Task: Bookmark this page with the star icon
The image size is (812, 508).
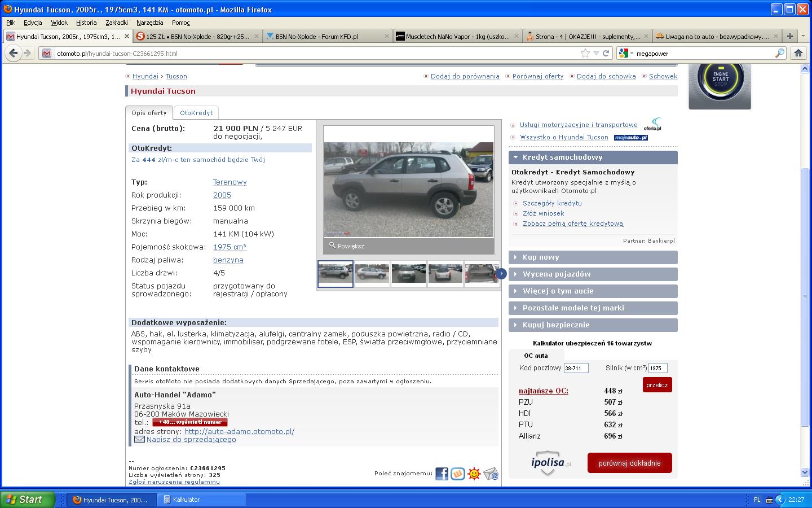Action: tap(585, 53)
